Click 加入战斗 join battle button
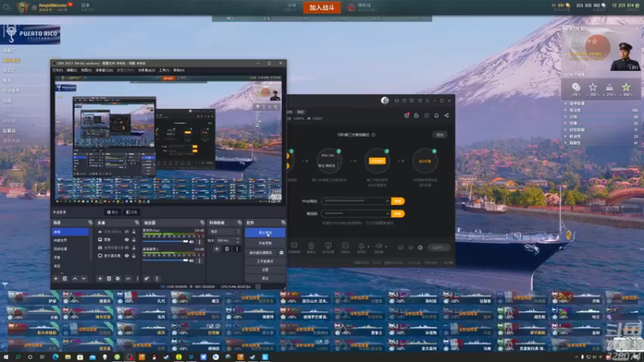The height and width of the screenshot is (362, 644). pos(322,7)
